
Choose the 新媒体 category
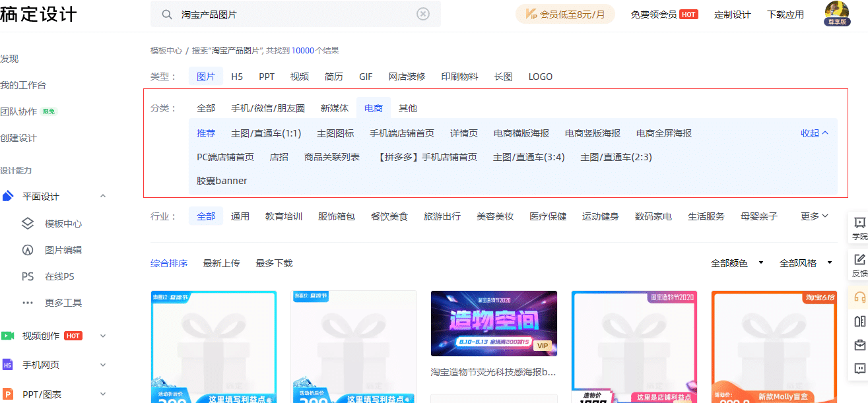(x=335, y=108)
